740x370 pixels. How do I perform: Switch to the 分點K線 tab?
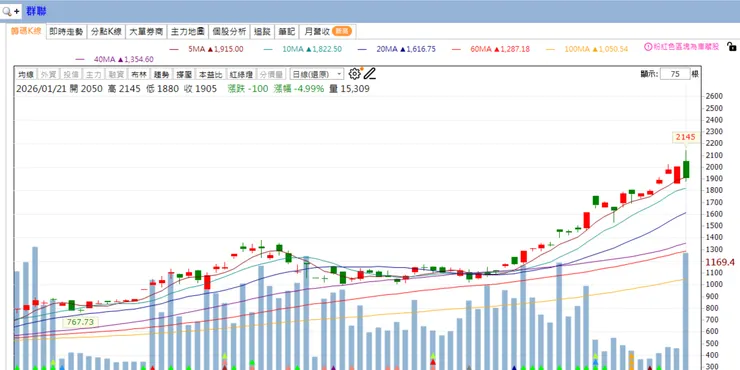pos(106,32)
